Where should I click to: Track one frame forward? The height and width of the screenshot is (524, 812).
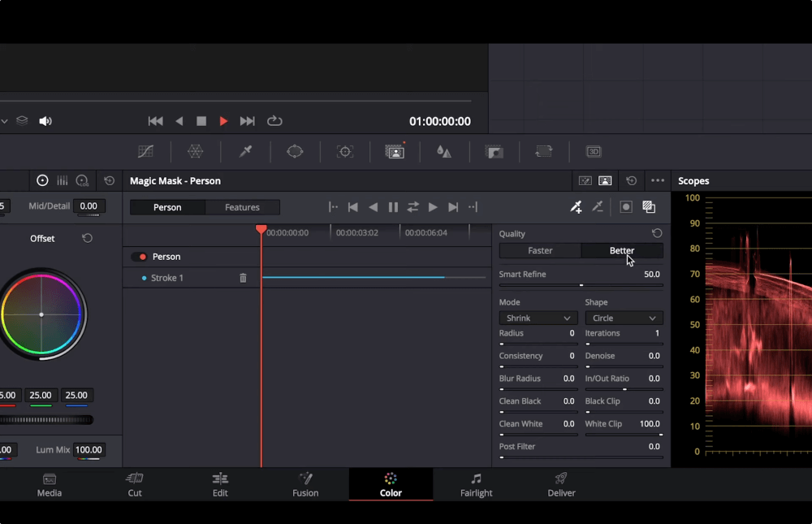coord(453,207)
